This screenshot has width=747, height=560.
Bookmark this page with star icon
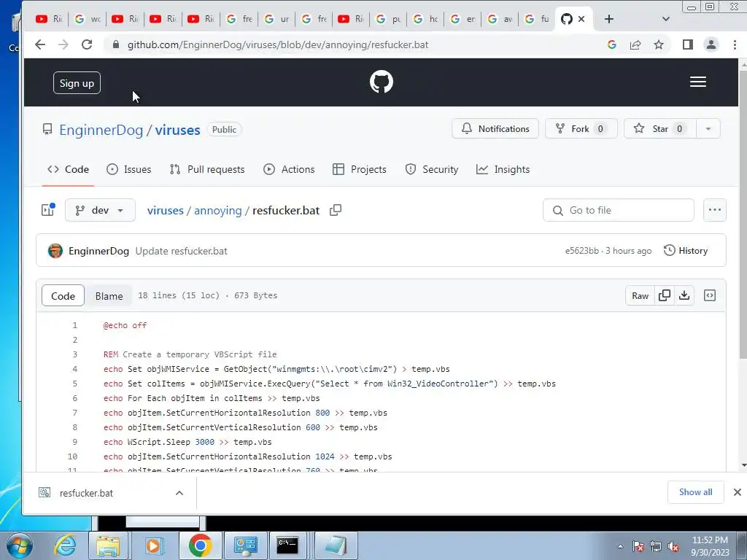click(x=659, y=44)
